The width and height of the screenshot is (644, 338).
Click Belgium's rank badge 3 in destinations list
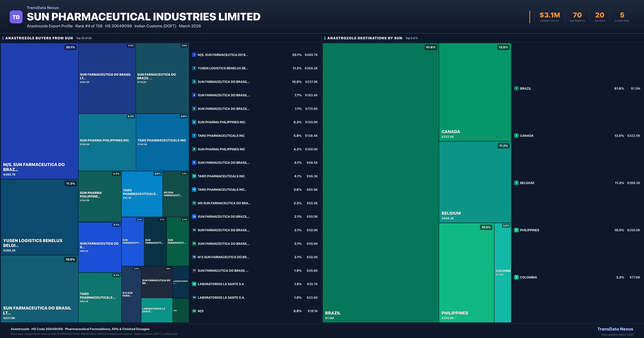(516, 183)
